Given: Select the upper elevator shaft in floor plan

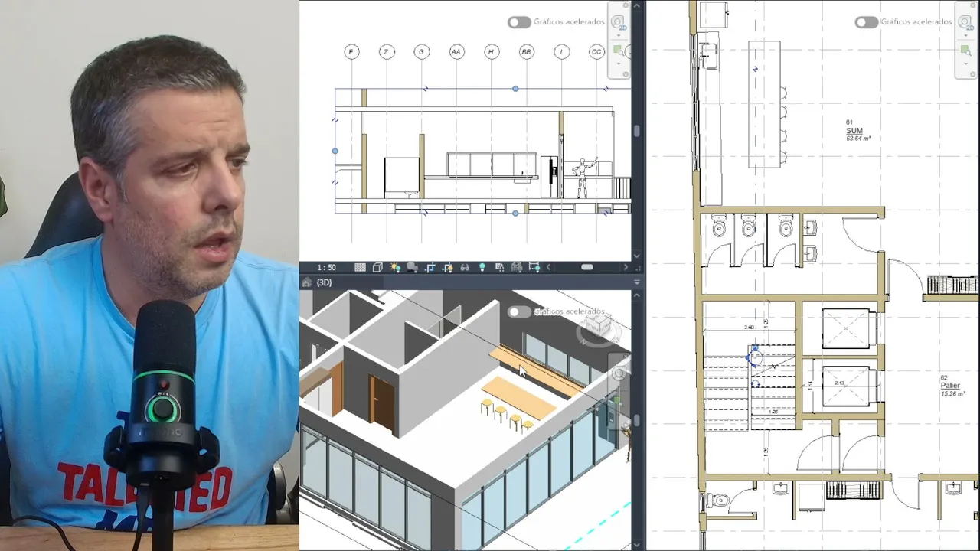Looking at the screenshot, I should click(x=846, y=328).
